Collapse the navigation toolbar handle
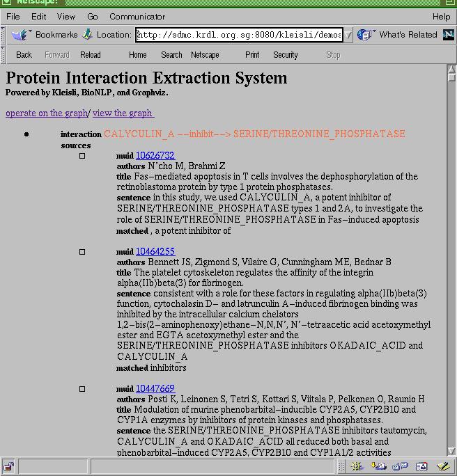457x476 pixels. pyautogui.click(x=3, y=55)
